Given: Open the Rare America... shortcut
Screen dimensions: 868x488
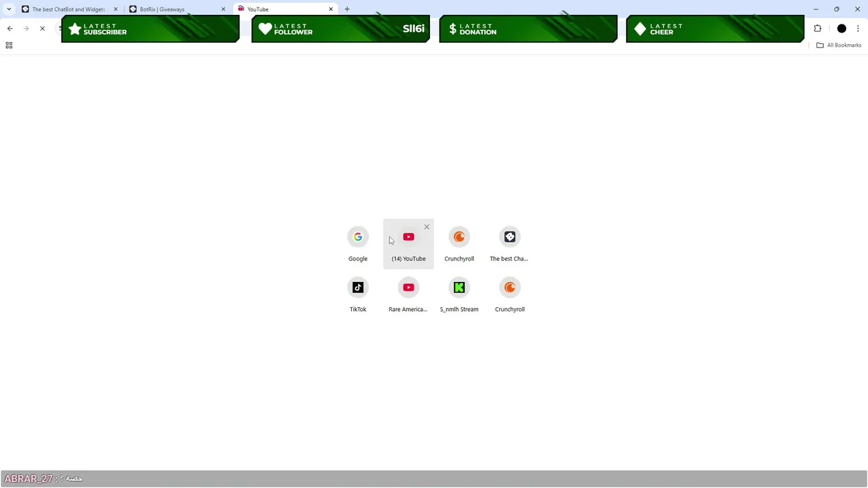Looking at the screenshot, I should 408,295.
